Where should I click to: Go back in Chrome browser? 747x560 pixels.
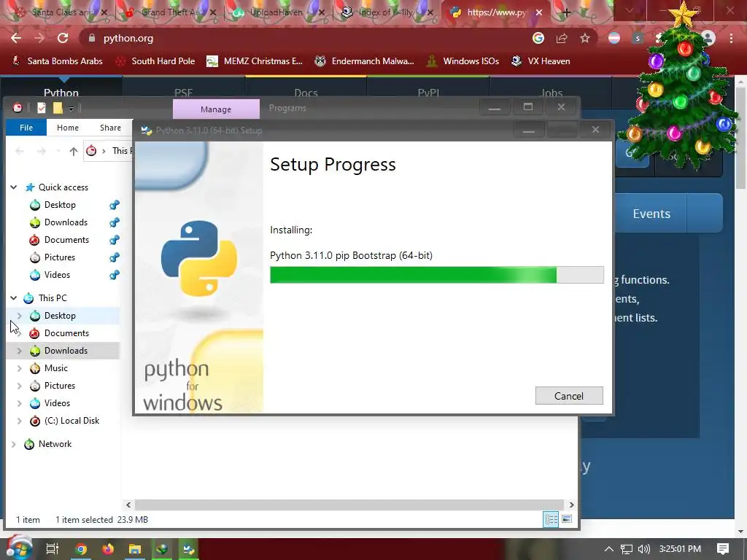[16, 38]
